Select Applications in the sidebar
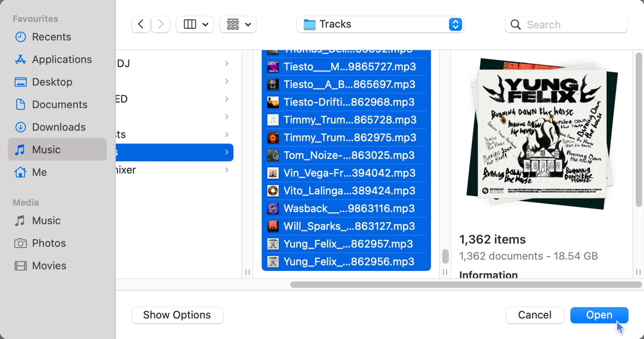This screenshot has width=644, height=339. tap(62, 60)
